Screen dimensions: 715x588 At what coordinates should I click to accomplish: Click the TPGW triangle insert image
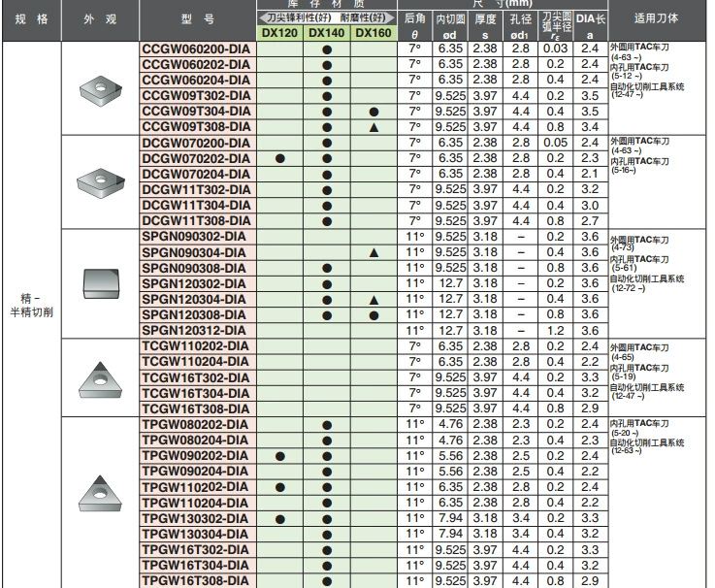point(100,494)
